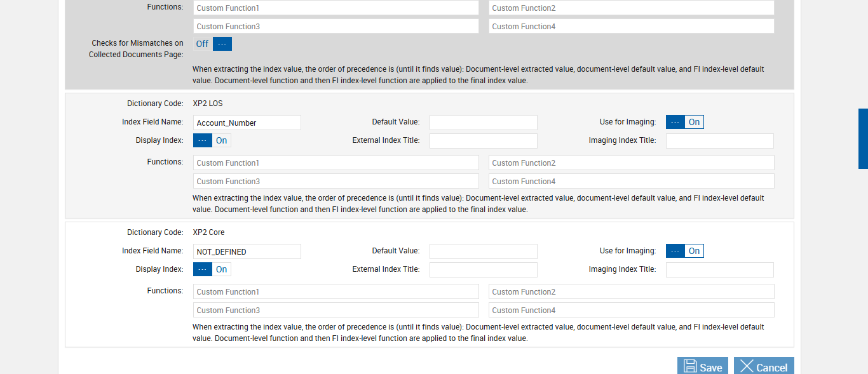Screen dimensions: 868x374
Task: Toggle Use for Imaging in XP2 LOS section
Action: tap(684, 122)
